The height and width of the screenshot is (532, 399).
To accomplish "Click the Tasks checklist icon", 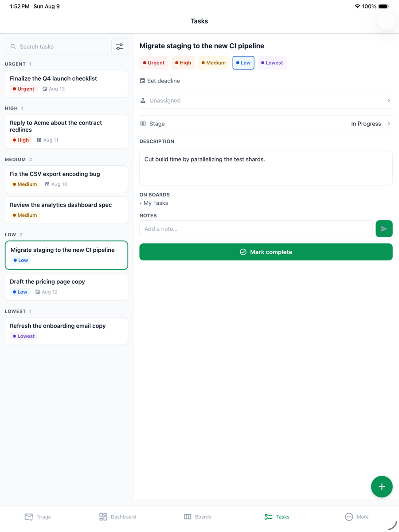I will coord(268,517).
